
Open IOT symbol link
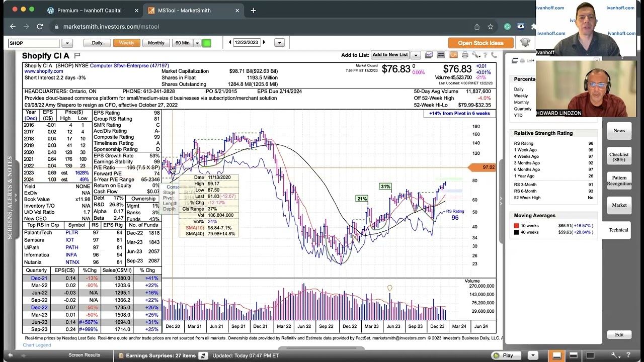click(69, 240)
